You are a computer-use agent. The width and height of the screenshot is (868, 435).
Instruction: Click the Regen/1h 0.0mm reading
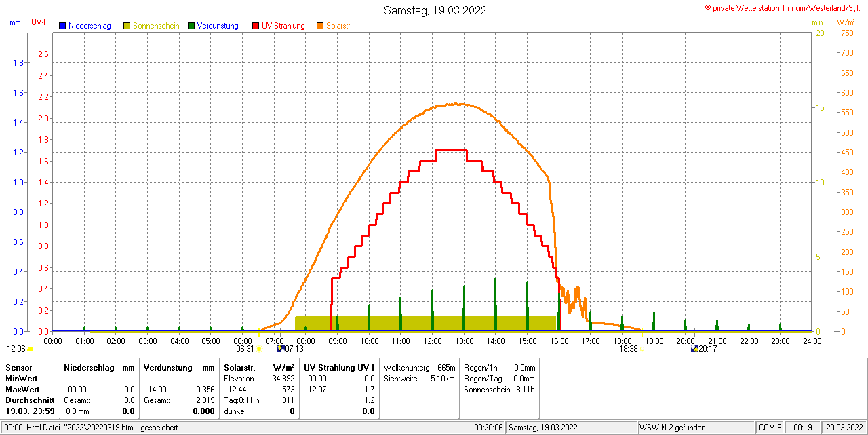click(499, 367)
